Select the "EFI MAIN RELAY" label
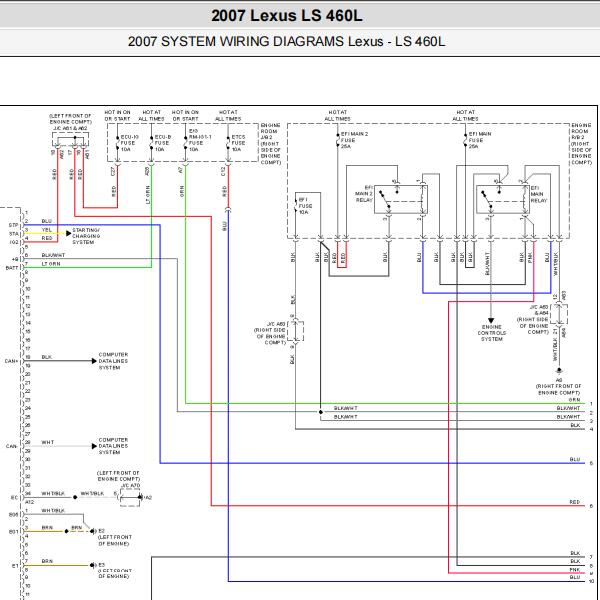The image size is (600, 600). 539,194
